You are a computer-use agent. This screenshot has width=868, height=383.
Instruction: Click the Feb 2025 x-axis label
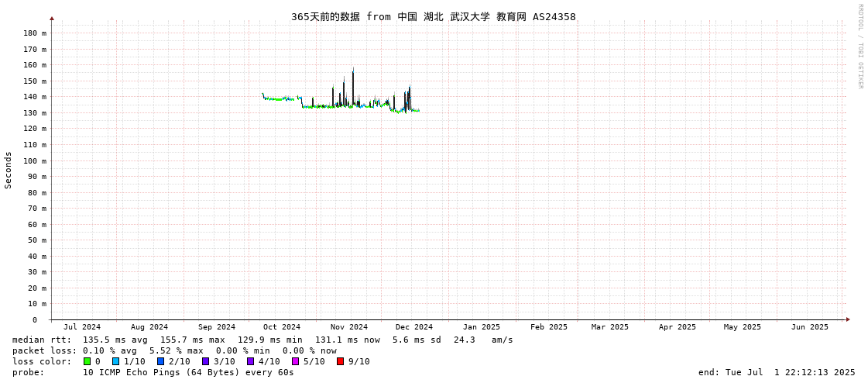[x=548, y=327]
